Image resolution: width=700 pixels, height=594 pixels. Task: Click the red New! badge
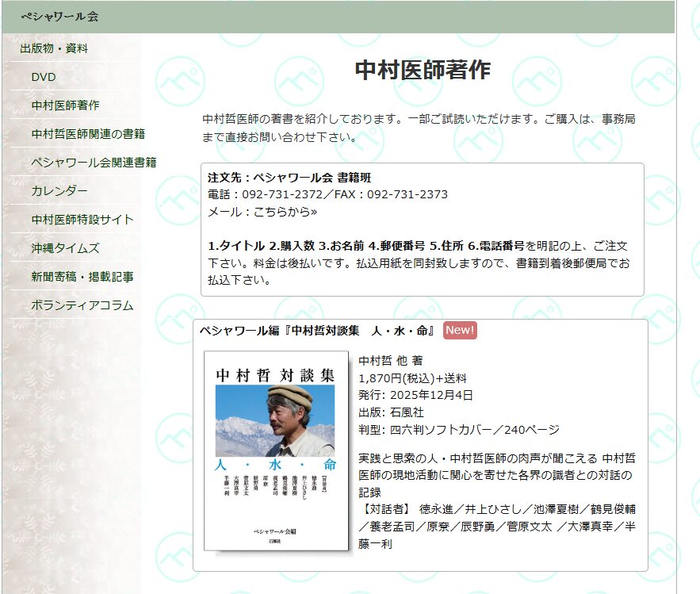coord(460,331)
